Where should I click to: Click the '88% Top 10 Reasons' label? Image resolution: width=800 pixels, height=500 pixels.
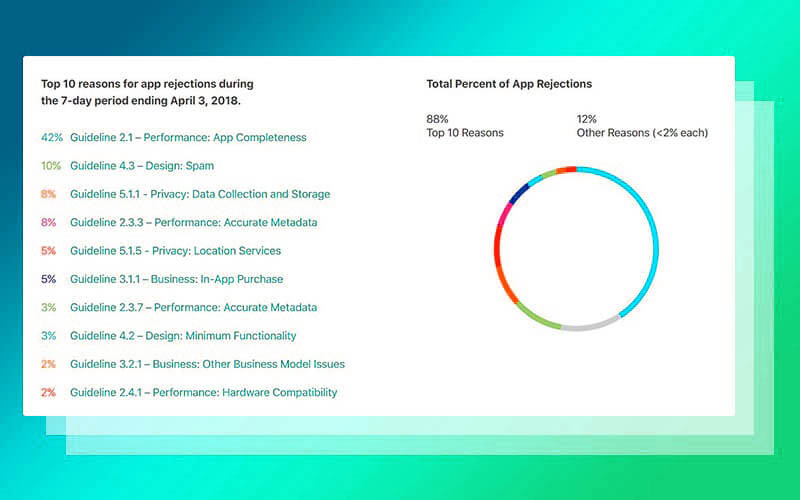pyautogui.click(x=465, y=126)
